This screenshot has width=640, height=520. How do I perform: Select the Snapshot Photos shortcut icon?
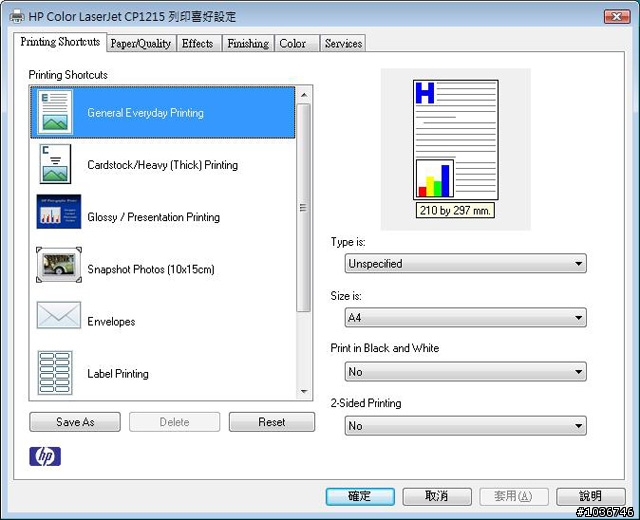[x=59, y=264]
